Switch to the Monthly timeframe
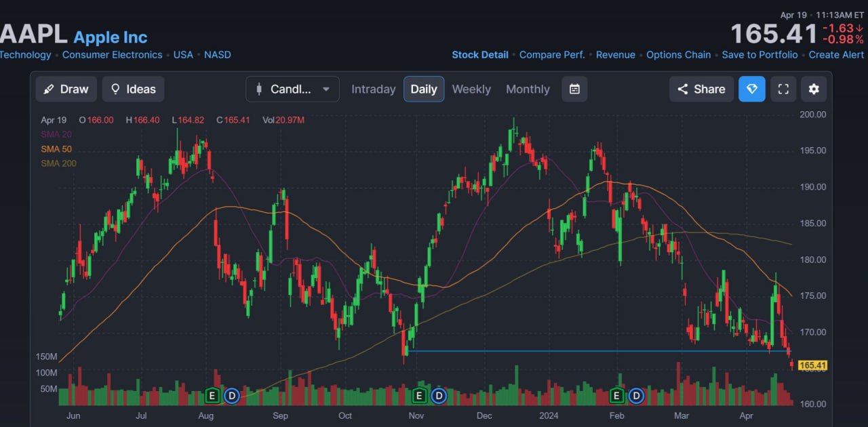The height and width of the screenshot is (427, 868). pos(528,89)
